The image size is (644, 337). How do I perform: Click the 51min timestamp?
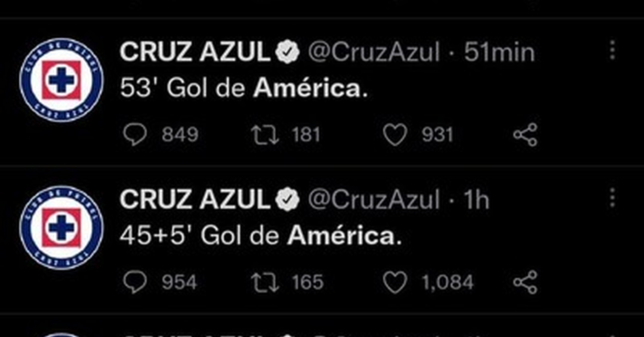[x=499, y=52]
